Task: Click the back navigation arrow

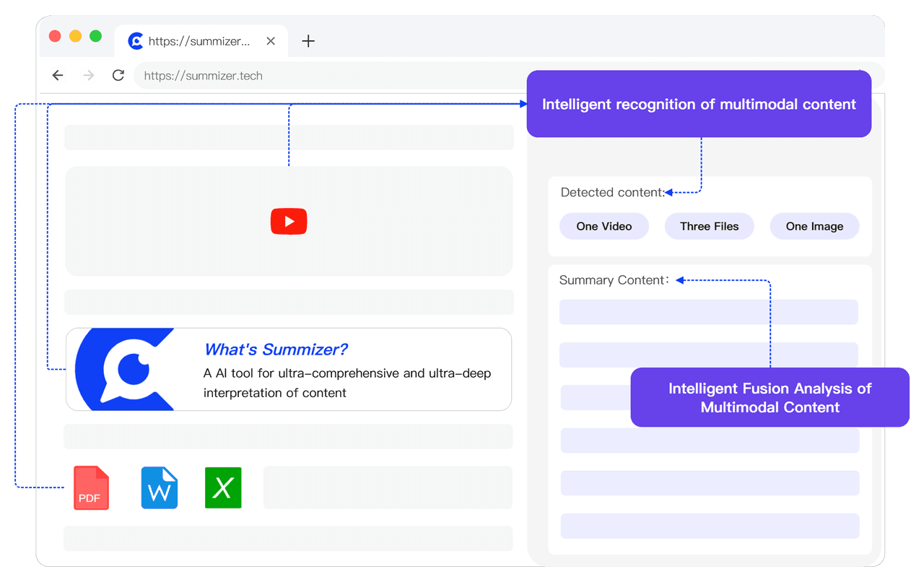Action: pos(58,75)
